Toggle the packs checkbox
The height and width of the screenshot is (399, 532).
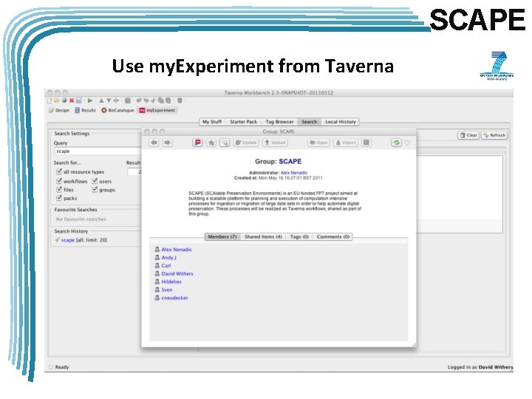click(59, 198)
